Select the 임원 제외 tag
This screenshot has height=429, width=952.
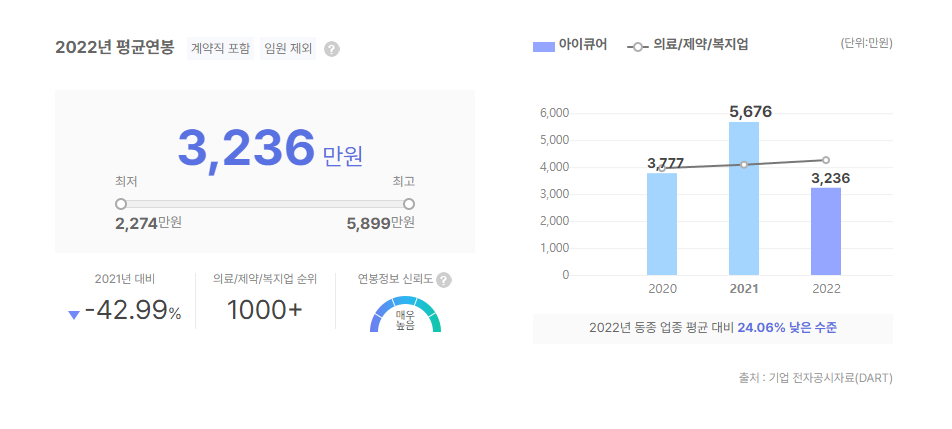[x=288, y=49]
